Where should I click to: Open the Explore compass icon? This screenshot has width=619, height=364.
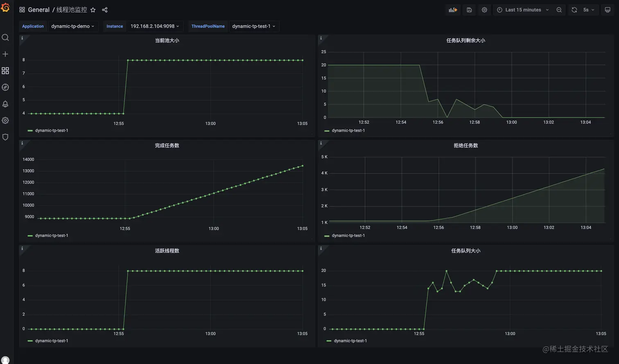[x=5, y=87]
